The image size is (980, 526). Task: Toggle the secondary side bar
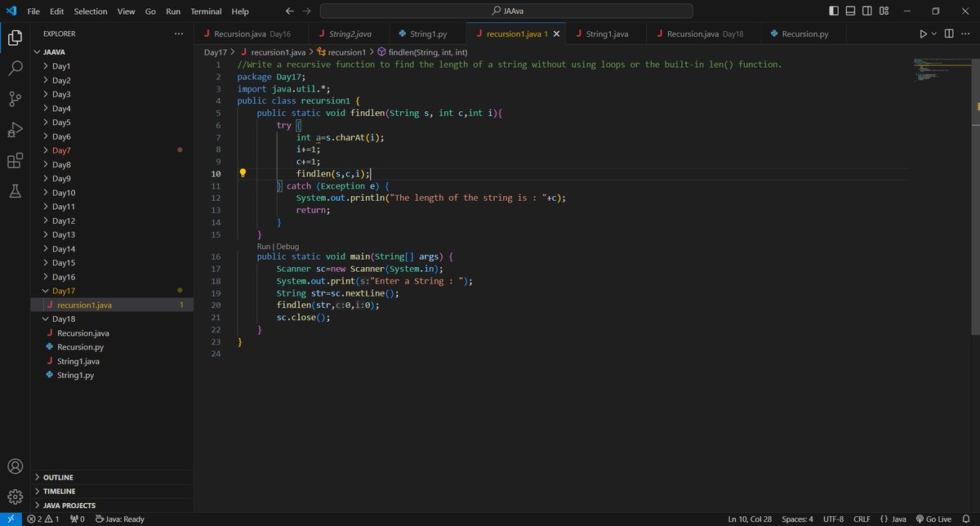click(867, 11)
